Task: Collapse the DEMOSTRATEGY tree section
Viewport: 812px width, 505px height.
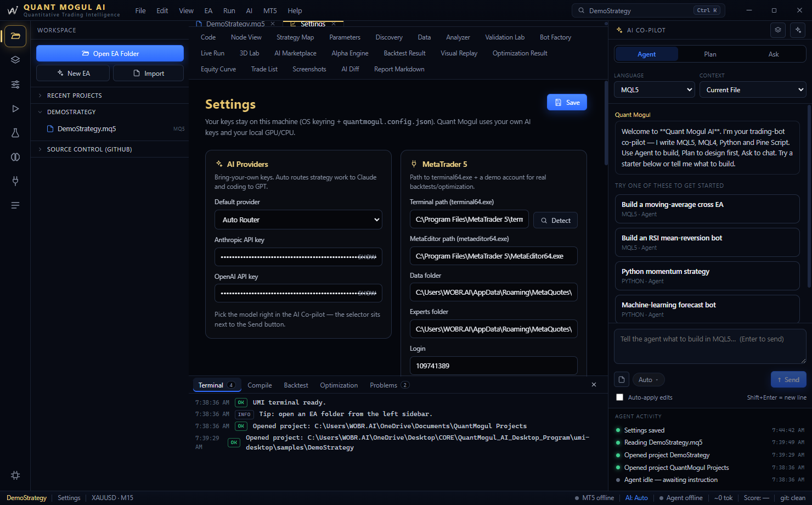Action: coord(110,112)
